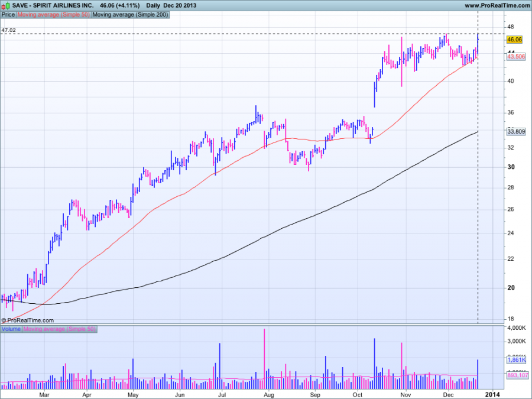Click the Mar label on time axis
Viewport: 532px width, 399px height.
(44, 395)
